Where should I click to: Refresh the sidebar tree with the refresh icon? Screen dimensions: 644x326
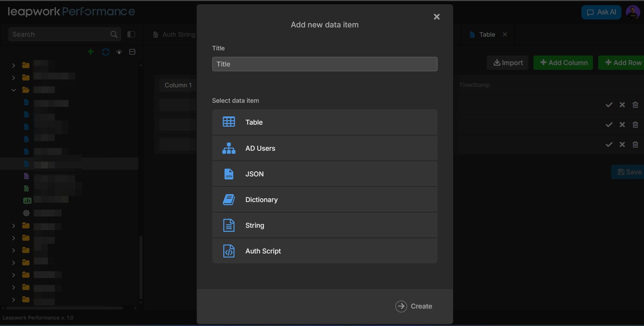pyautogui.click(x=105, y=52)
